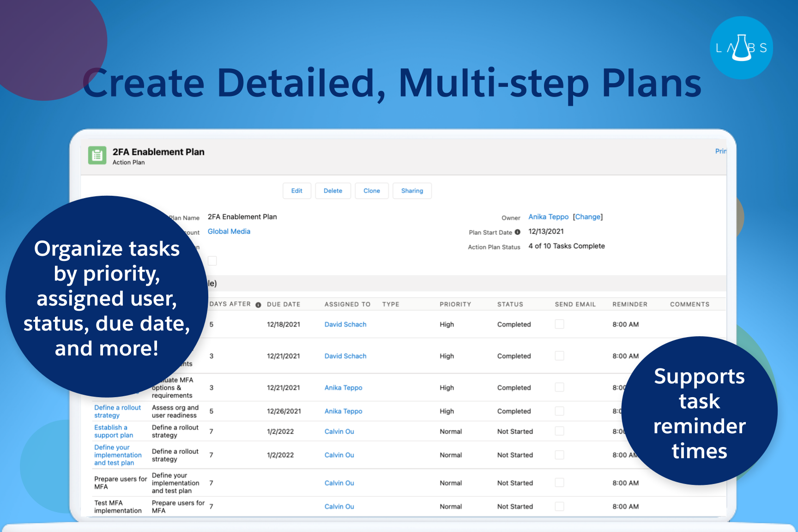Click the Labs flask logo
Image resolution: width=798 pixels, height=532 pixels.
pos(741,47)
